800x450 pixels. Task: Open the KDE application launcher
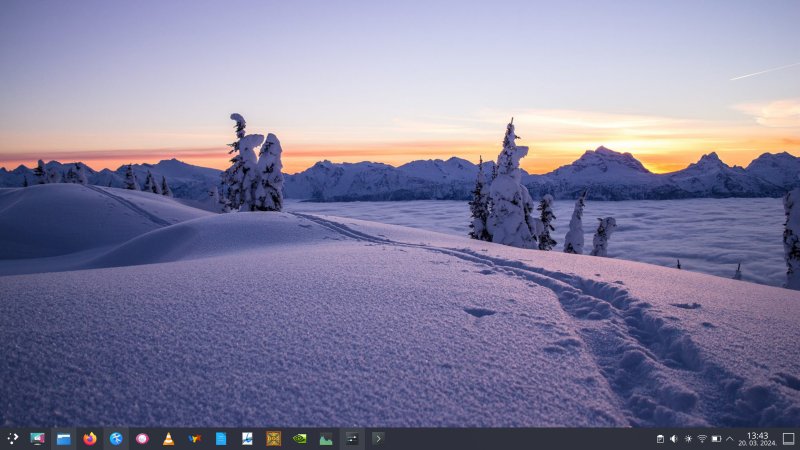[x=12, y=438]
